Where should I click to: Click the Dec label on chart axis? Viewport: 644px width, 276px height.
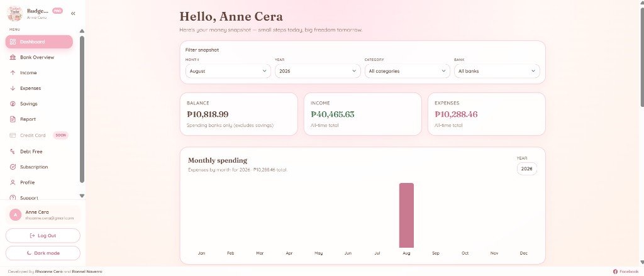click(x=524, y=253)
